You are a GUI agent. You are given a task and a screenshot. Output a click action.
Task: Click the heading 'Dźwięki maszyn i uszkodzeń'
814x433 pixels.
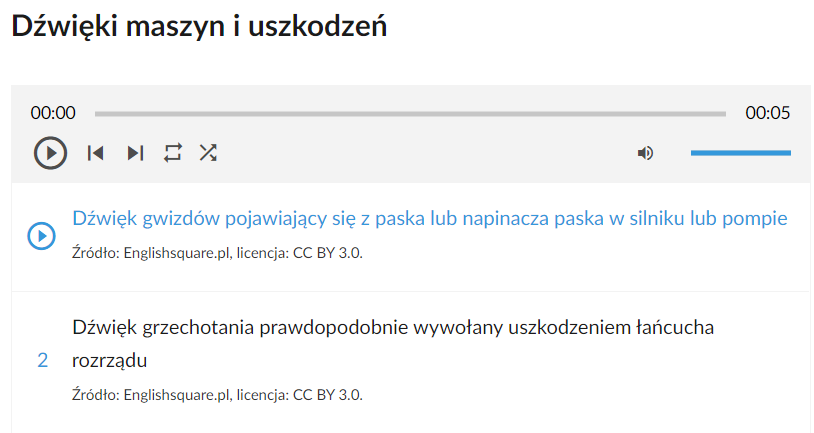(x=199, y=26)
